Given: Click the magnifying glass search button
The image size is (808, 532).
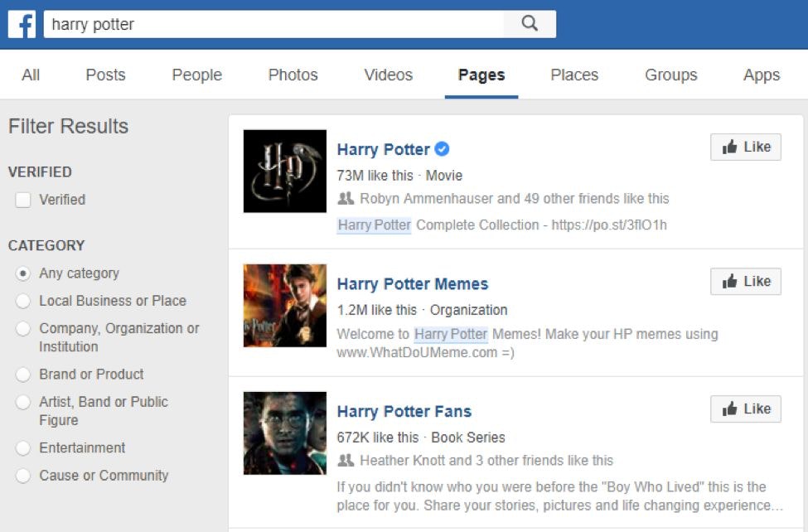Looking at the screenshot, I should tap(530, 24).
